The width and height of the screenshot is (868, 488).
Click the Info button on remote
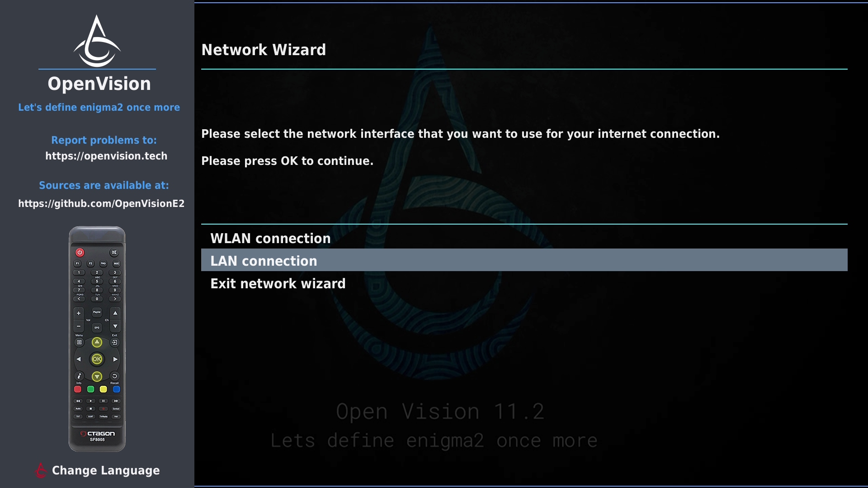79,376
